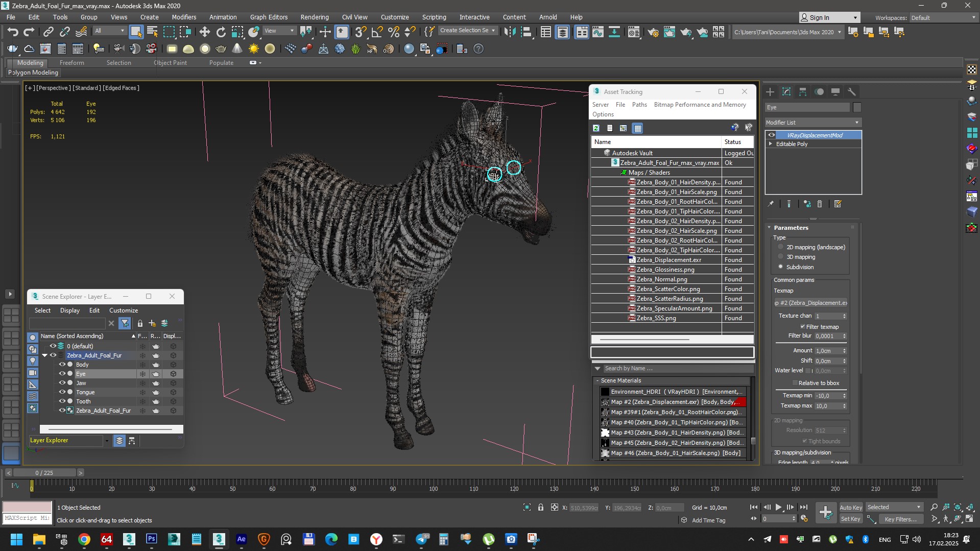980x551 pixels.
Task: Toggle Angle Snap icon
Action: [377, 32]
